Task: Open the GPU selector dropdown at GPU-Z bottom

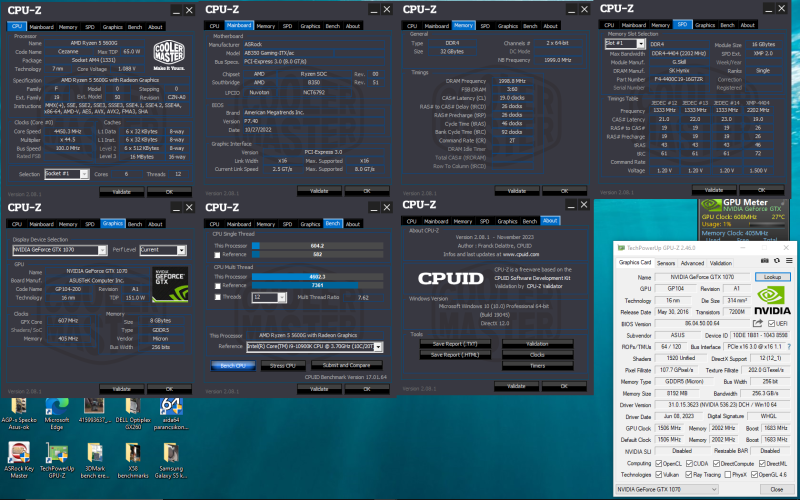Action: click(x=666, y=489)
